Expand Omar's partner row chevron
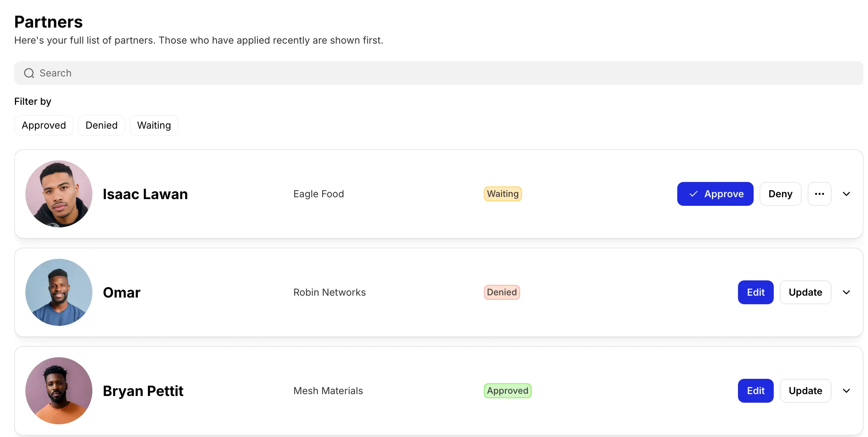868x437 pixels. [x=846, y=292]
